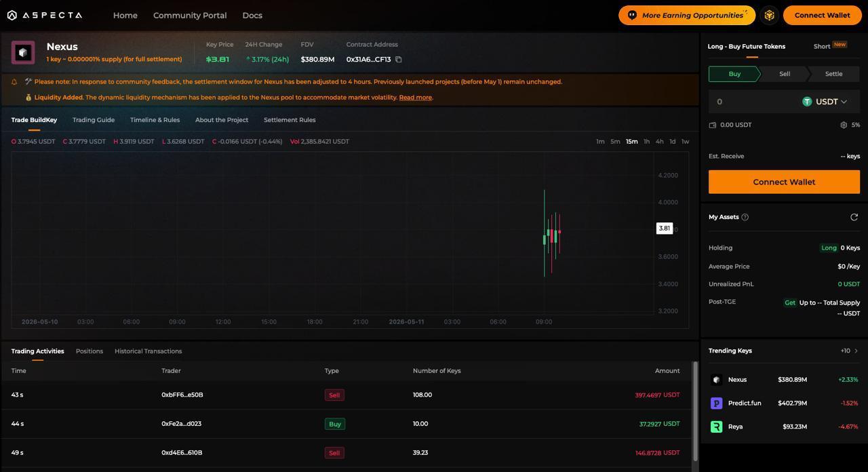The width and height of the screenshot is (868, 472).
Task: Open Historical Transactions tab
Action: tap(149, 351)
